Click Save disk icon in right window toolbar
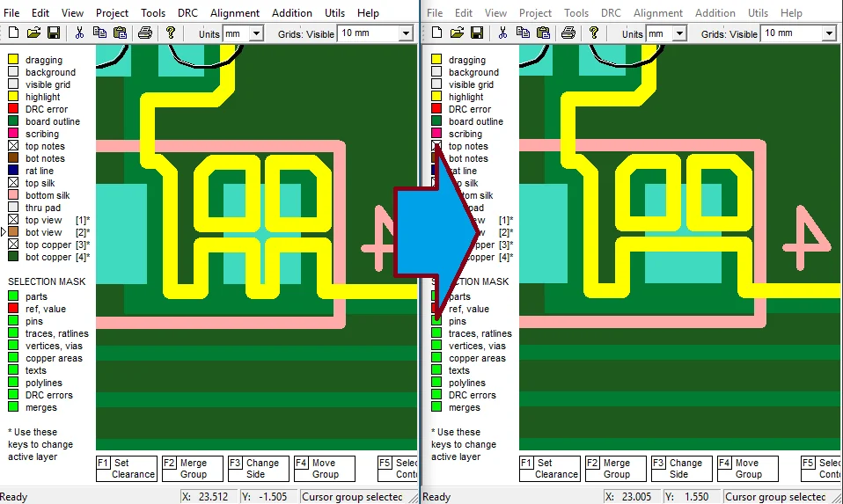 [477, 33]
